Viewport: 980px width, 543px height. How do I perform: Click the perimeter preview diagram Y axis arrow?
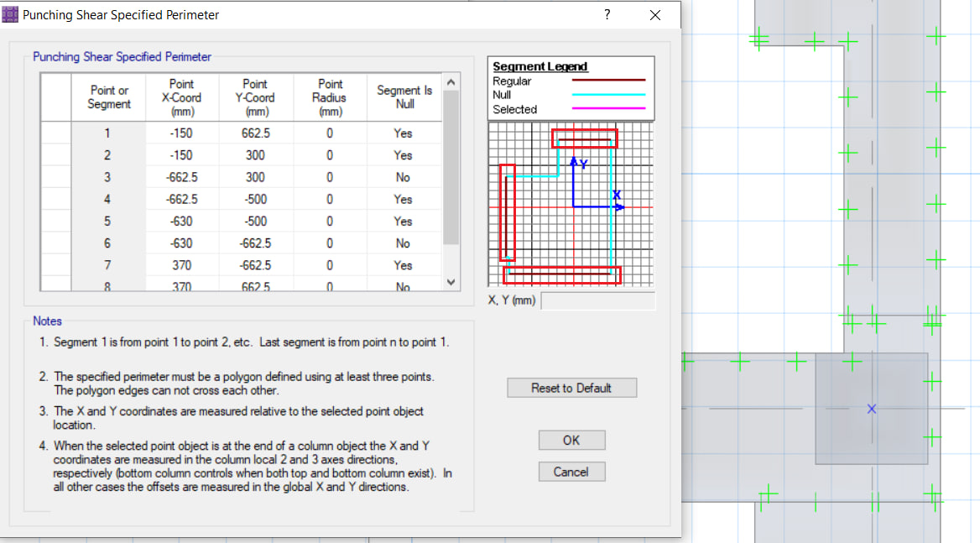pyautogui.click(x=574, y=160)
